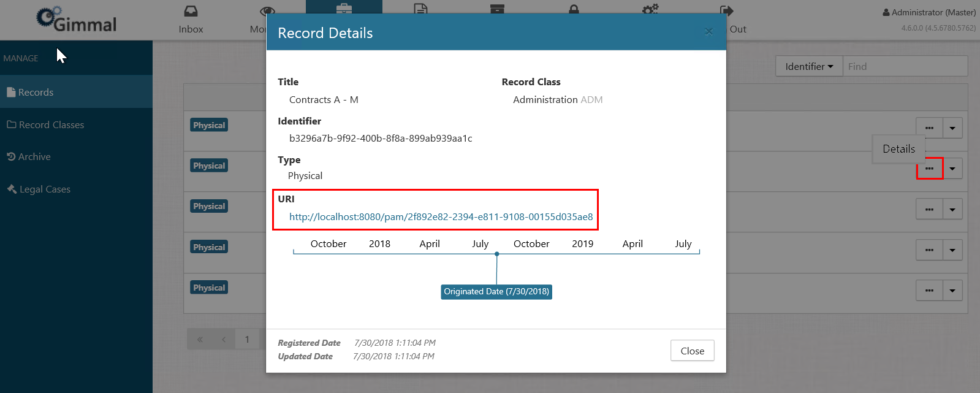The height and width of the screenshot is (393, 980).
Task: Go to Archive in the sidebar
Action: 34,157
